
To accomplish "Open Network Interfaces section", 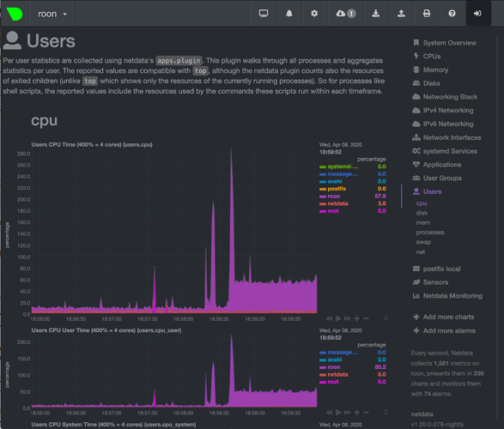I will coord(446,137).
